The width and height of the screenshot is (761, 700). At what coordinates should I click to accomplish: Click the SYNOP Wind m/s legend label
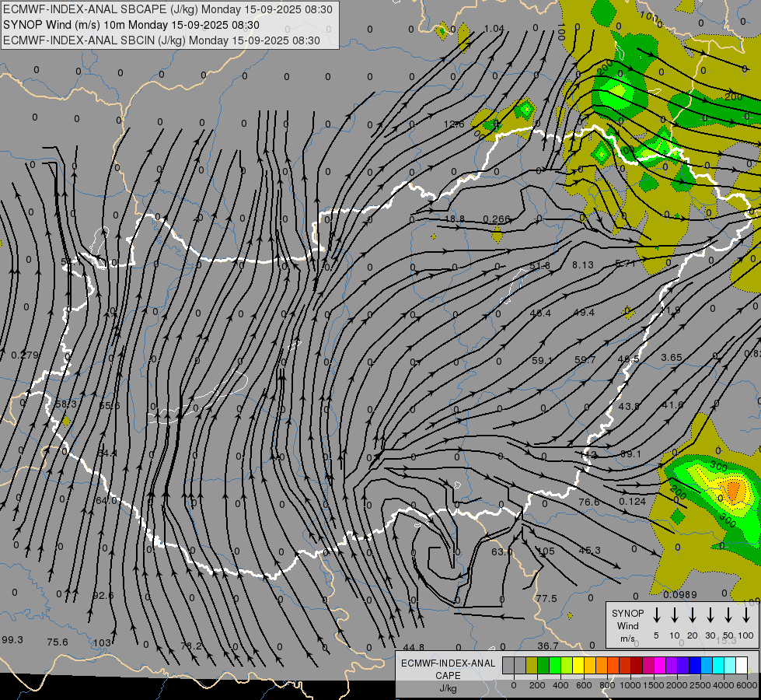[627, 625]
